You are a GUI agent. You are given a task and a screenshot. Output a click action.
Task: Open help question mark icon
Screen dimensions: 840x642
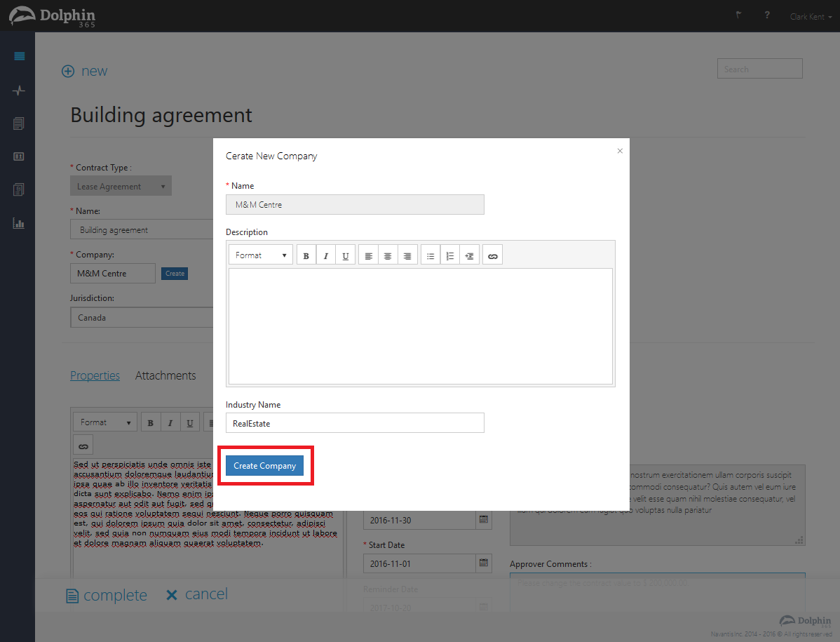click(767, 15)
